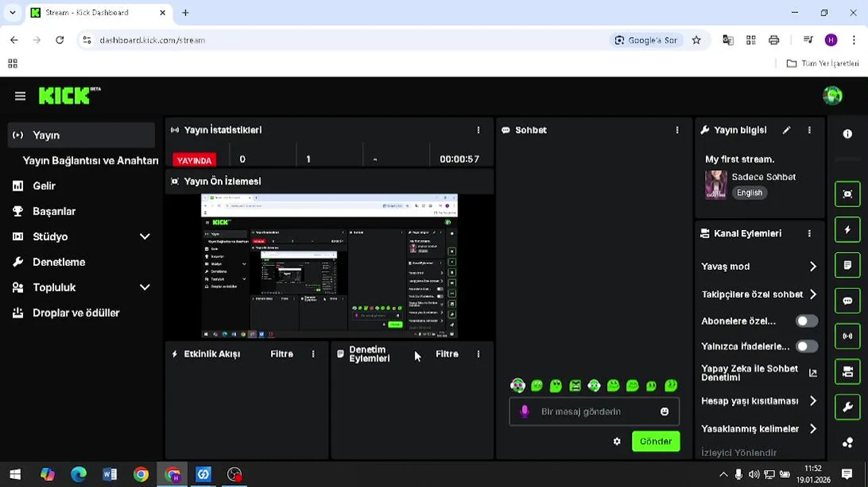The width and height of the screenshot is (868, 487).
Task: Bookmark page with the star icon
Action: [x=696, y=40]
